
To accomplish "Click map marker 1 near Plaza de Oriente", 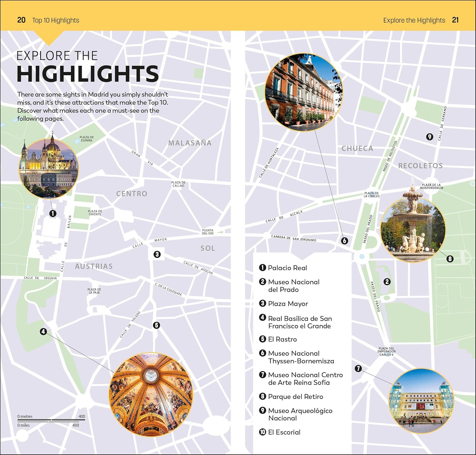I will [53, 214].
